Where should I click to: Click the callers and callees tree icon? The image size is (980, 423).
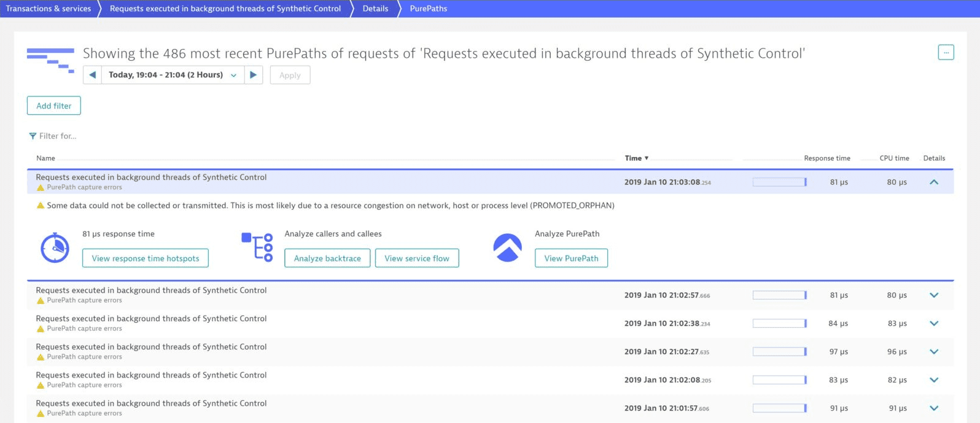point(257,247)
